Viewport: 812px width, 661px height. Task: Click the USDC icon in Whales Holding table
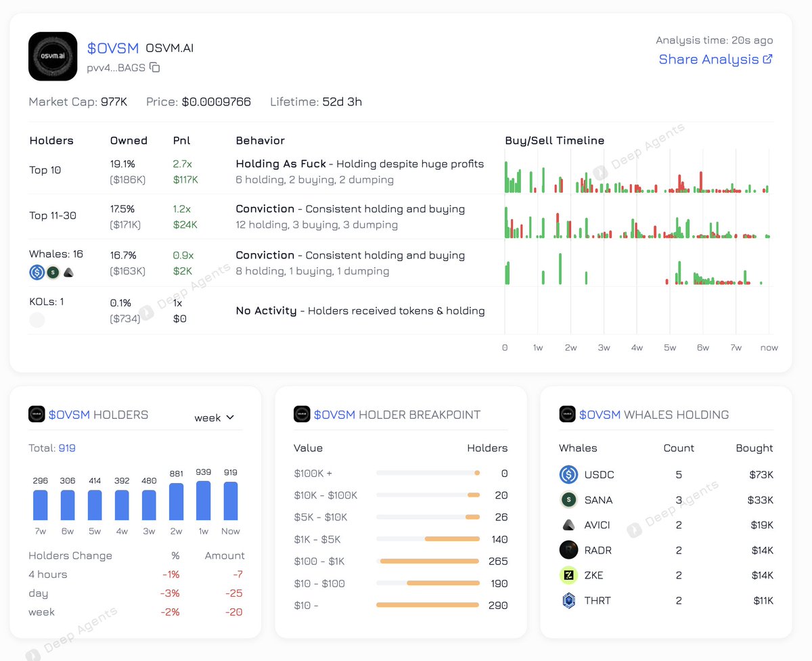[x=568, y=475]
